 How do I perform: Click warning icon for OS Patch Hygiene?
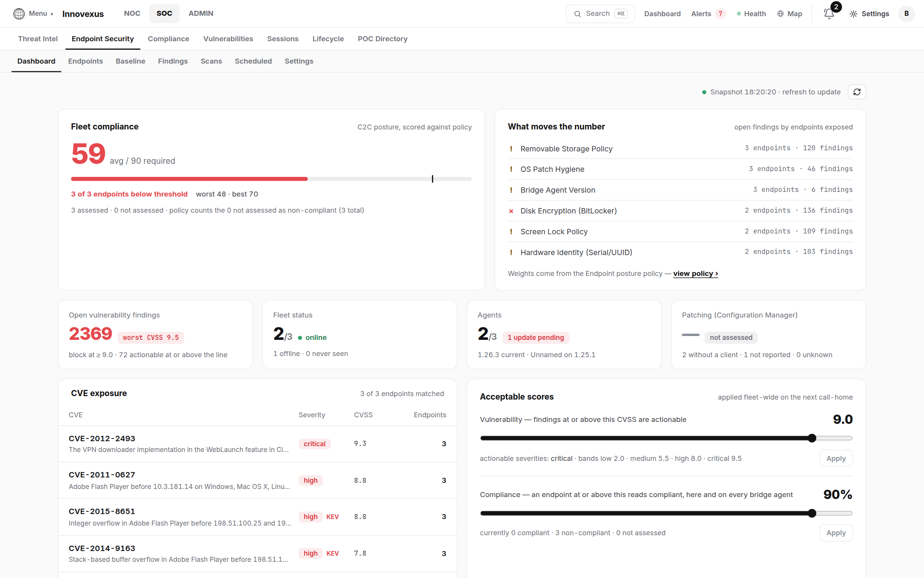pyautogui.click(x=511, y=169)
